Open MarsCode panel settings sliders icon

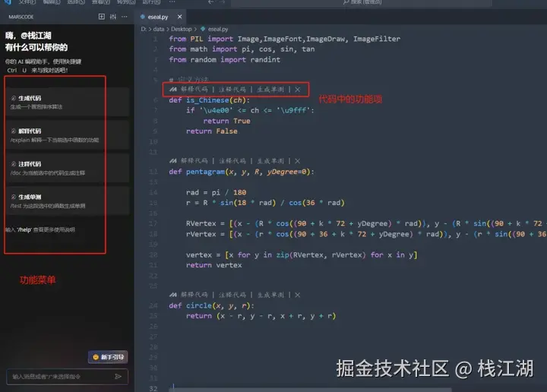113,17
